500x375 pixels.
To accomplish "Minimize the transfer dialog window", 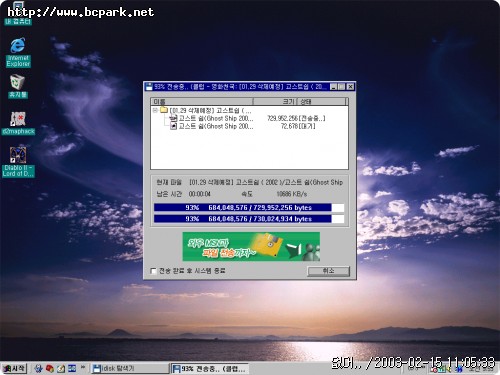I will [x=334, y=87].
